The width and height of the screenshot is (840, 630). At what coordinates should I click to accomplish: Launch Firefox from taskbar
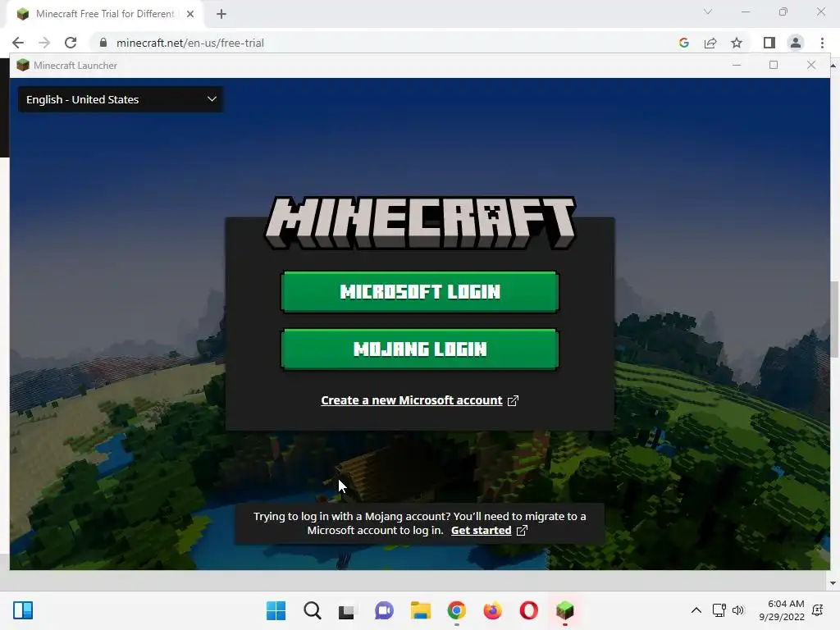pos(493,610)
